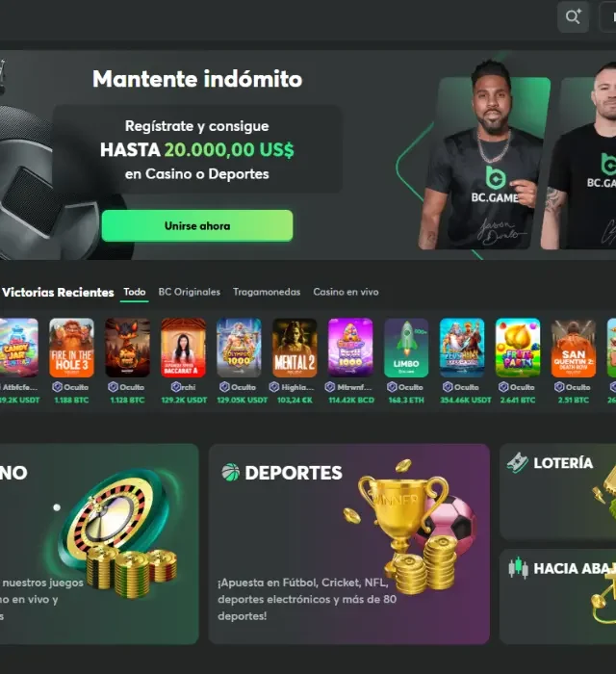Switch to BC Originales tab

click(190, 292)
